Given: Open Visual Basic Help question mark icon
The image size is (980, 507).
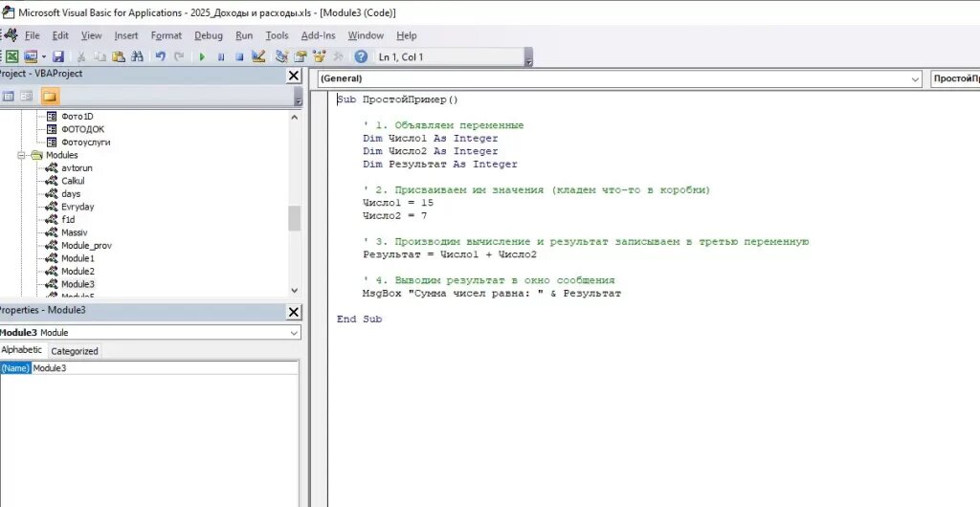Looking at the screenshot, I should pos(361,56).
